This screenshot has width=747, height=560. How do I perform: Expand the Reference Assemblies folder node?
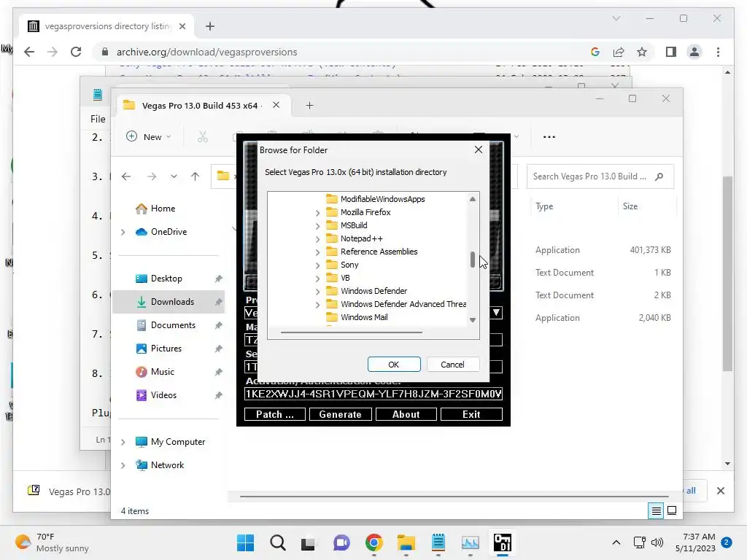pos(318,252)
